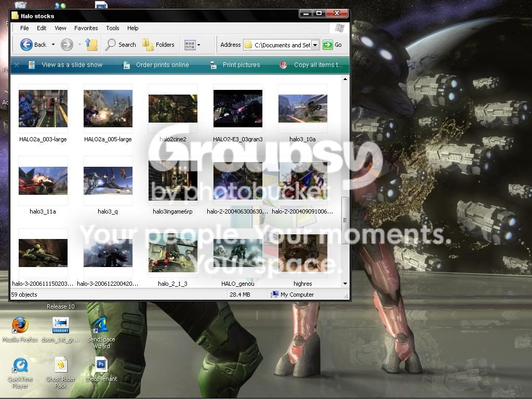Click the Views icon button
532x399 pixels.
coord(190,45)
